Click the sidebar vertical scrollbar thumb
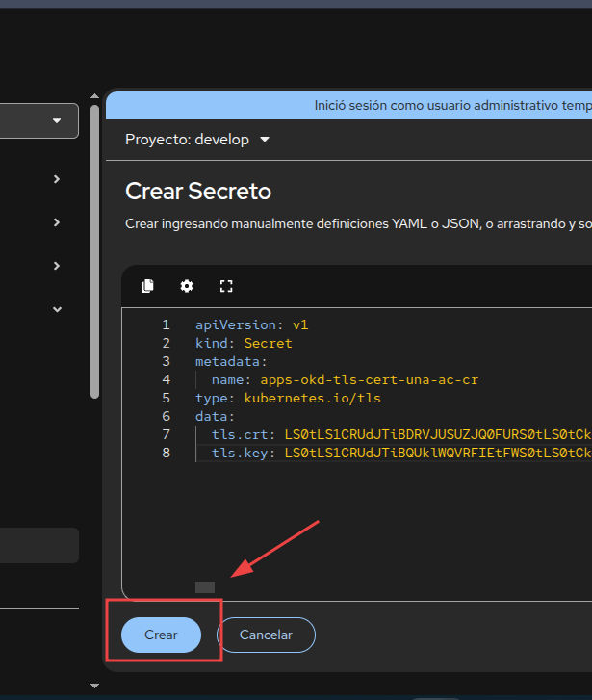592x700 pixels. (94, 250)
